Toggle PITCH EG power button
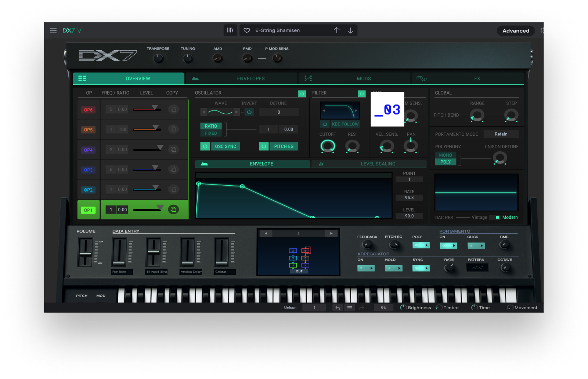Screen dimensions: 588x379 (264, 146)
